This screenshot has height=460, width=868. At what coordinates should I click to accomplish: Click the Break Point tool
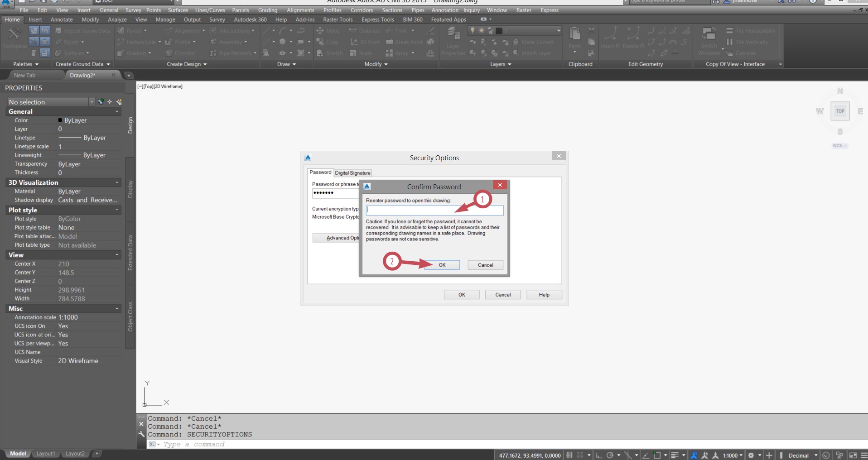tap(404, 42)
